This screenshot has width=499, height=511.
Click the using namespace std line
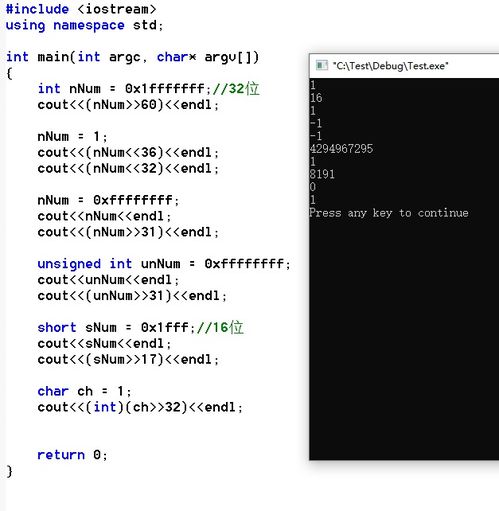pos(84,26)
